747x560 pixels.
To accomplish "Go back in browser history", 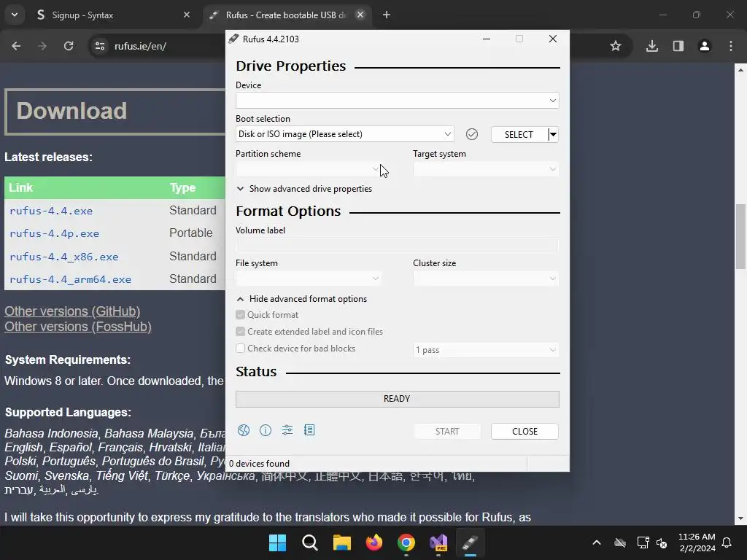I will coord(16,46).
